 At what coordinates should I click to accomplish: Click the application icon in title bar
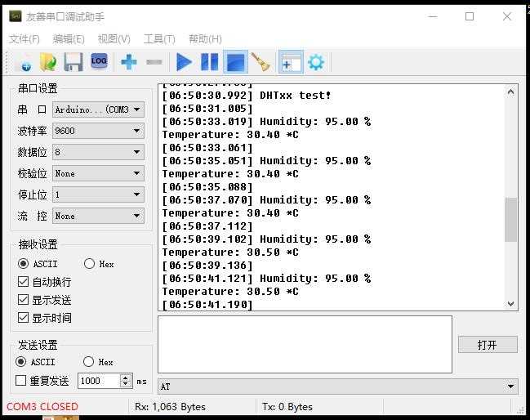(16, 16)
